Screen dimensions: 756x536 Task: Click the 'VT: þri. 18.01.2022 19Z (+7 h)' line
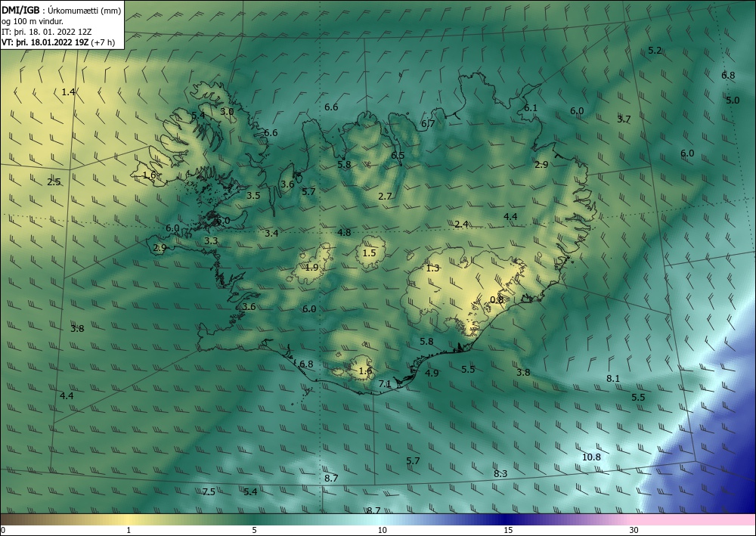[x=58, y=42]
